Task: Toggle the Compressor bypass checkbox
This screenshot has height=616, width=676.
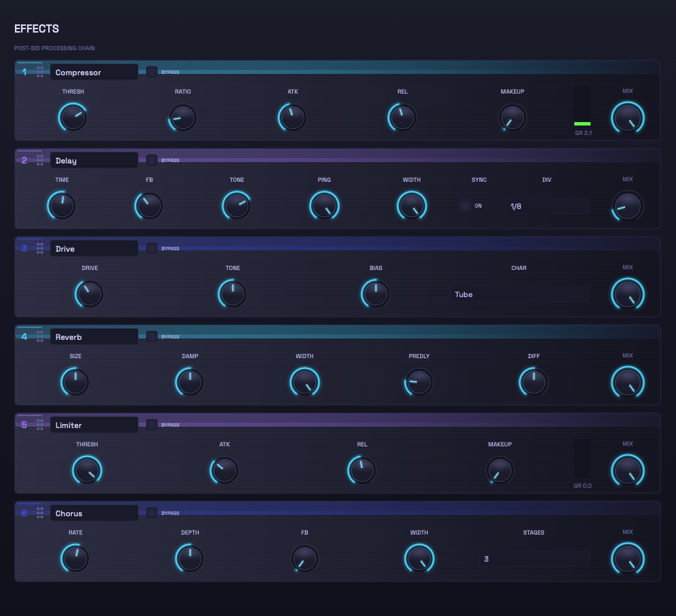Action: tap(152, 72)
